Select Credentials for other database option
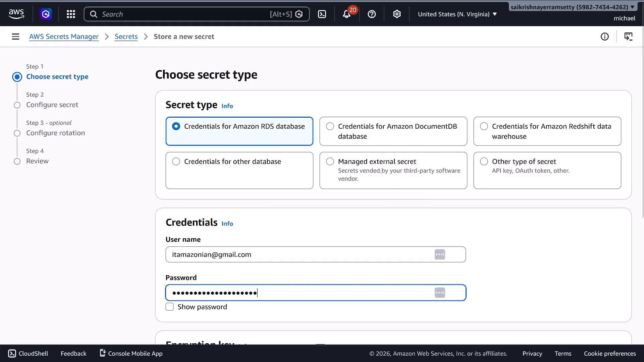Viewport: 644px width, 362px height. pos(239,170)
